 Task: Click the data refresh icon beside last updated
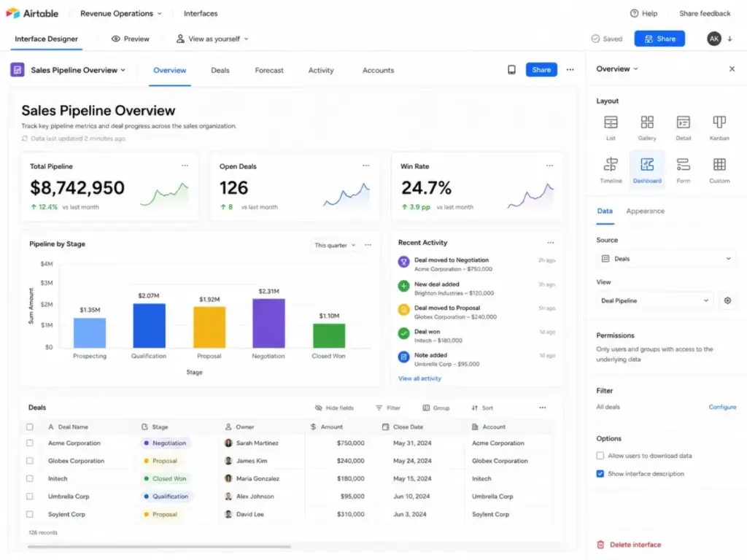point(25,139)
